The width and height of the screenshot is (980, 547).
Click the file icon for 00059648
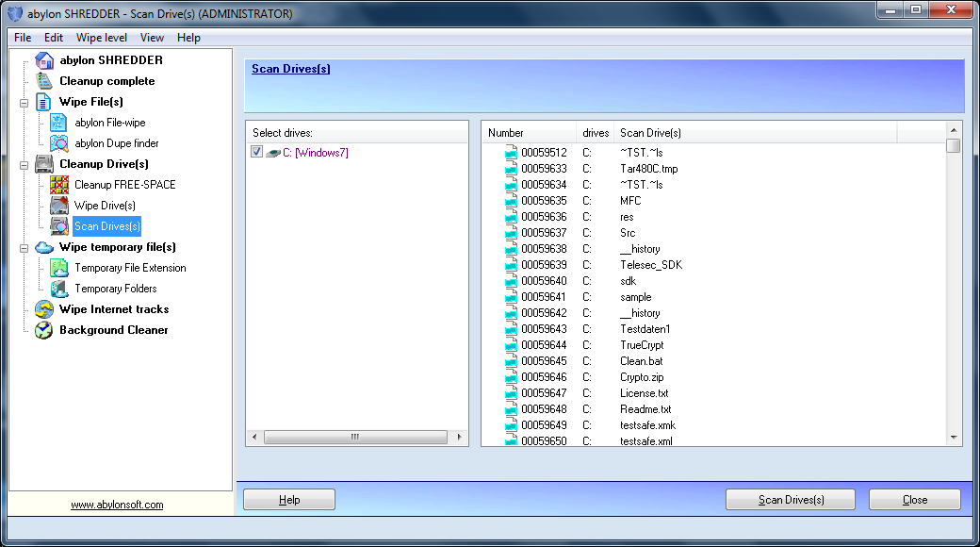point(512,408)
